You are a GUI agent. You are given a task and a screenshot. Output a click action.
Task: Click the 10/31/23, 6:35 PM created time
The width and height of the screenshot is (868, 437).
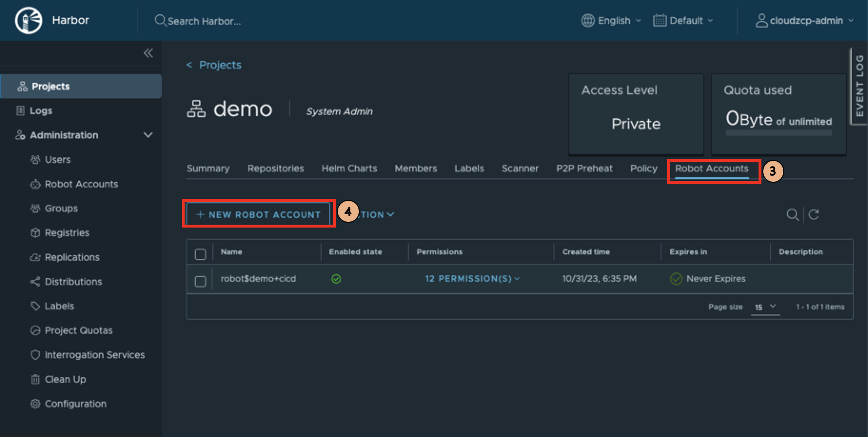[x=599, y=278]
